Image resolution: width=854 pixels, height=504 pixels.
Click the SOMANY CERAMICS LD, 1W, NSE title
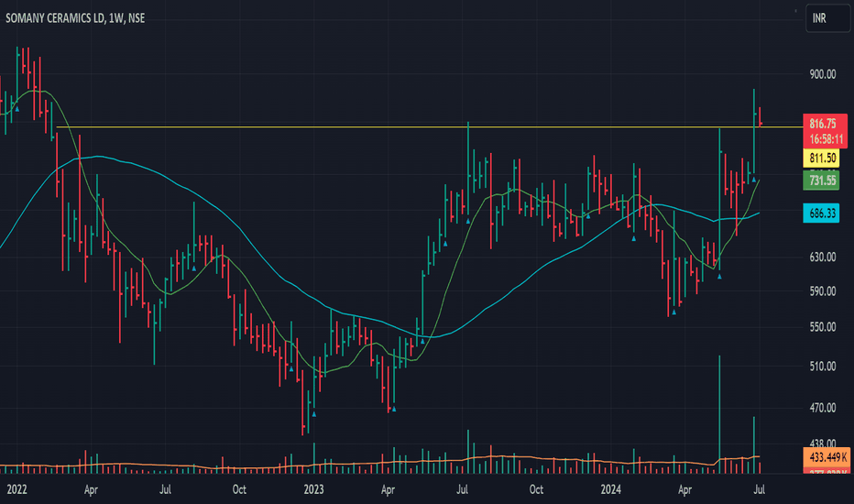tap(75, 18)
